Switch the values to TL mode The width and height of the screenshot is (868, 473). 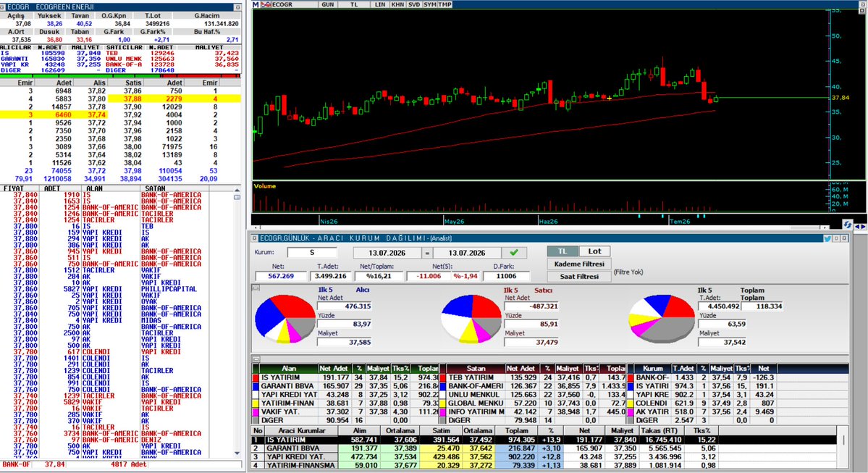tap(562, 251)
